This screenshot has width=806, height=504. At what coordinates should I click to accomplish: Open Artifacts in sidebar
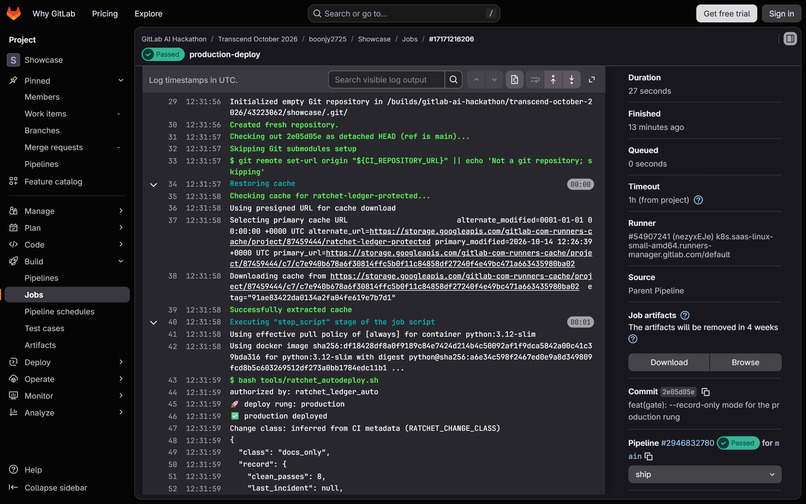40,345
